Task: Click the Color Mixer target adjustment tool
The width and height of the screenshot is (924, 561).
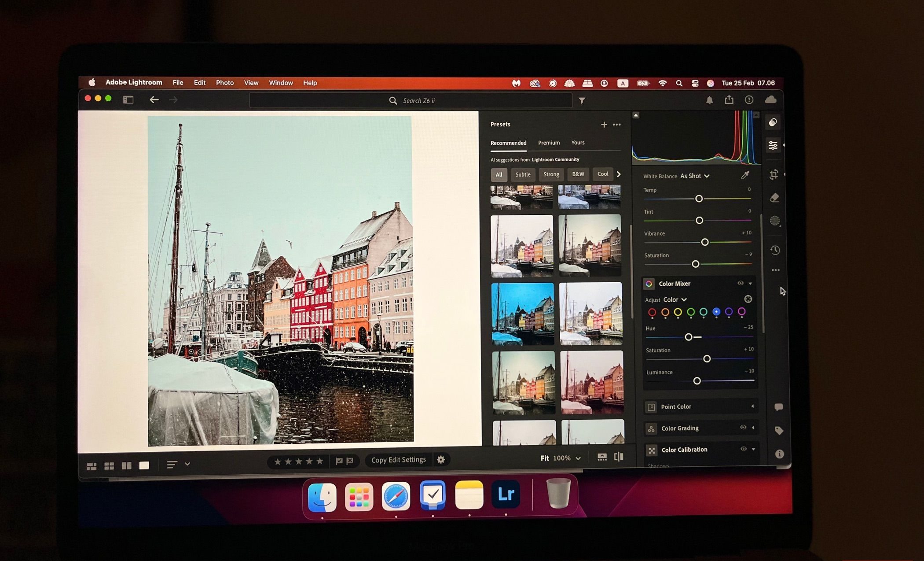Action: 748,299
